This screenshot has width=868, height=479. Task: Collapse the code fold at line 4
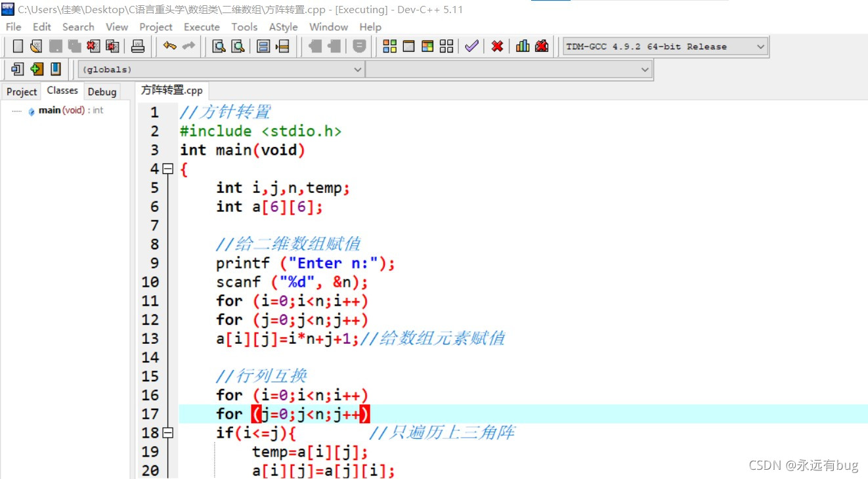pos(168,169)
